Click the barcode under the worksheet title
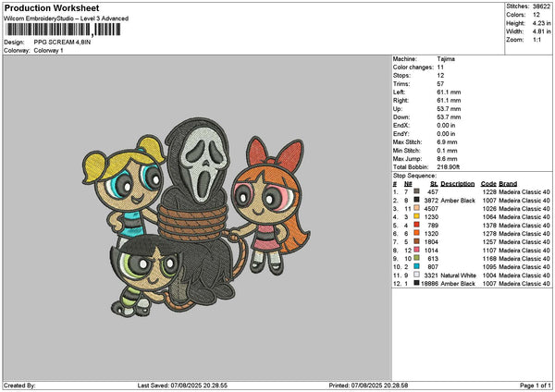 [62, 30]
